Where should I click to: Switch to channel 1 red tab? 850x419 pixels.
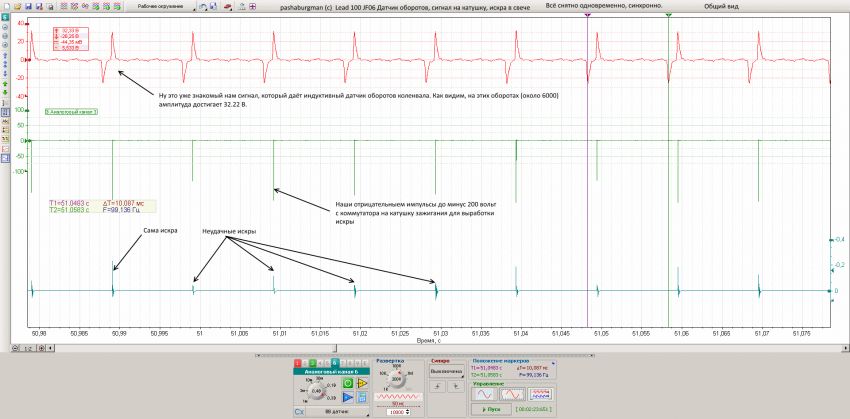pos(298,362)
